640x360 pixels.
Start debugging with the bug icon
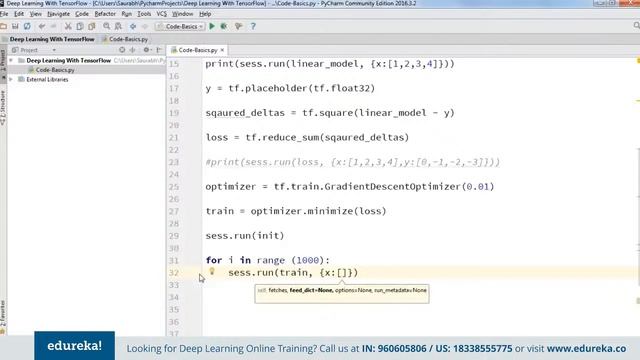pos(224,26)
